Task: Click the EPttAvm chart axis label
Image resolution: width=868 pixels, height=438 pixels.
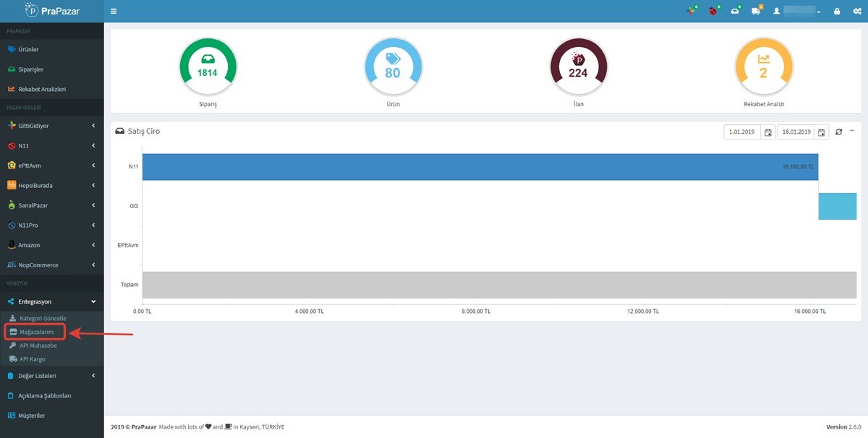Action: 128,245
